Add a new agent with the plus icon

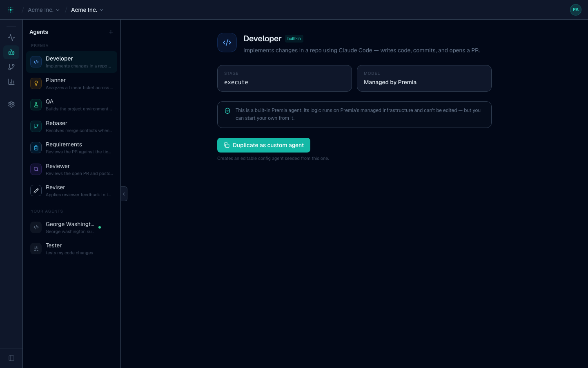pyautogui.click(x=111, y=32)
